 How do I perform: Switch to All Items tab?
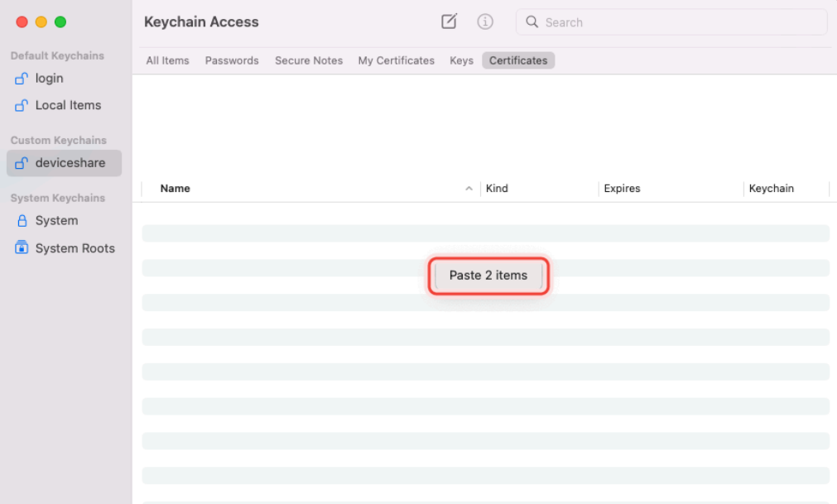coord(167,60)
